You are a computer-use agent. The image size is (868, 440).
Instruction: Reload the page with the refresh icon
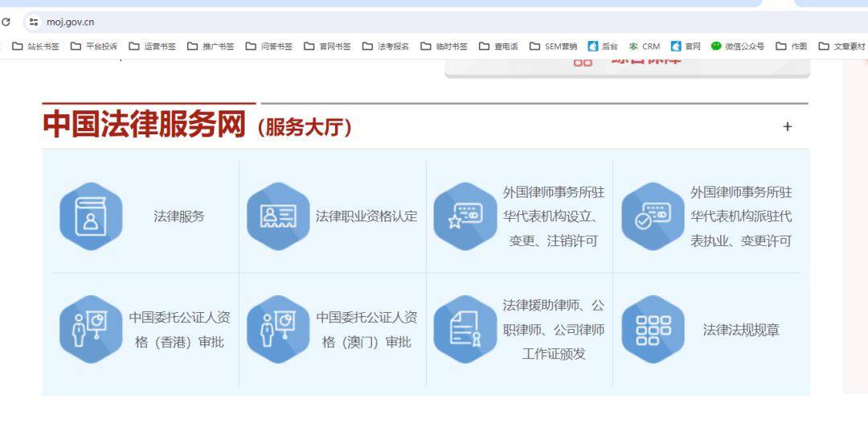pyautogui.click(x=6, y=23)
